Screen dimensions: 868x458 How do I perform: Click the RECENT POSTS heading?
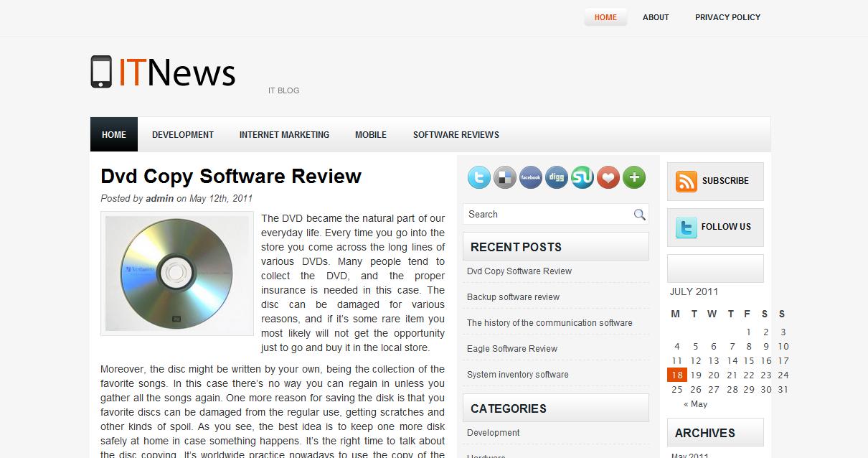tap(516, 247)
